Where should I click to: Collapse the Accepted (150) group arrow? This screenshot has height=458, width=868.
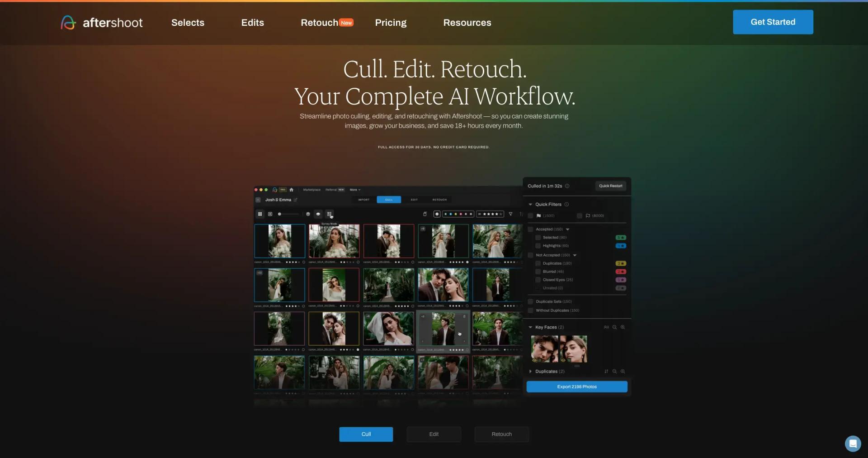coord(568,229)
